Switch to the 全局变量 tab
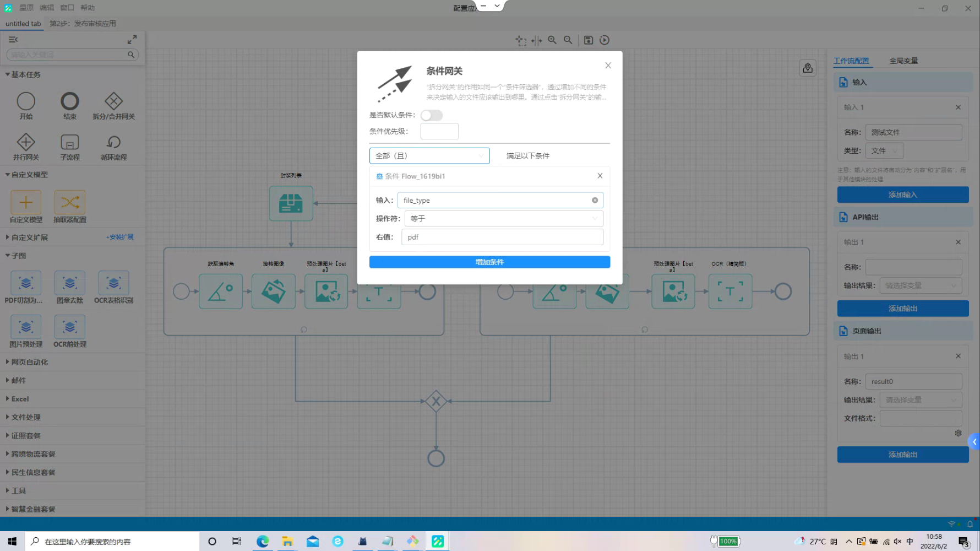 (903, 61)
